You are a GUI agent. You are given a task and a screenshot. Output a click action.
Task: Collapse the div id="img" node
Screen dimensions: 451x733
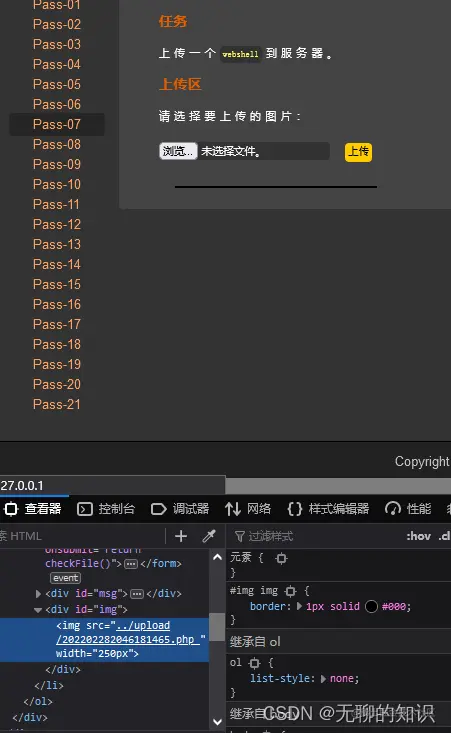(x=38, y=610)
